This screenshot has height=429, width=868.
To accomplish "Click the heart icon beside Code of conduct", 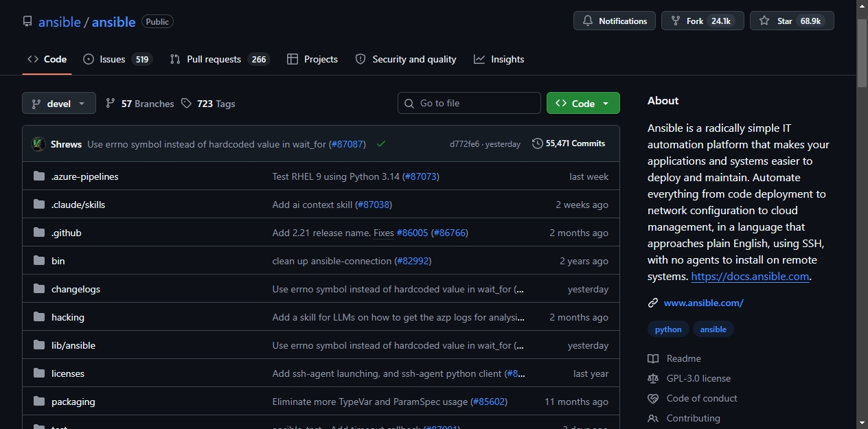I will pos(653,398).
